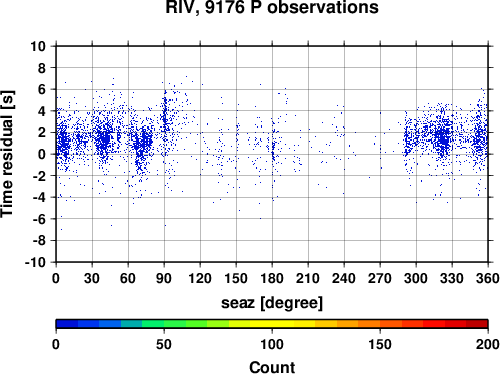This screenshot has width=500, height=374.
Task: Click the y-axis tick label 0
Action: coord(42,154)
